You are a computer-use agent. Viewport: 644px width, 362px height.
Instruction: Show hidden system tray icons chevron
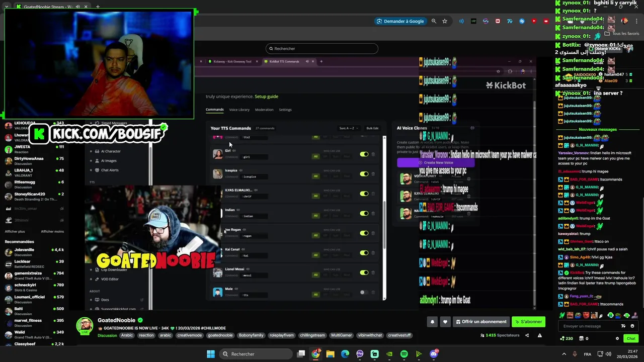pos(563,354)
